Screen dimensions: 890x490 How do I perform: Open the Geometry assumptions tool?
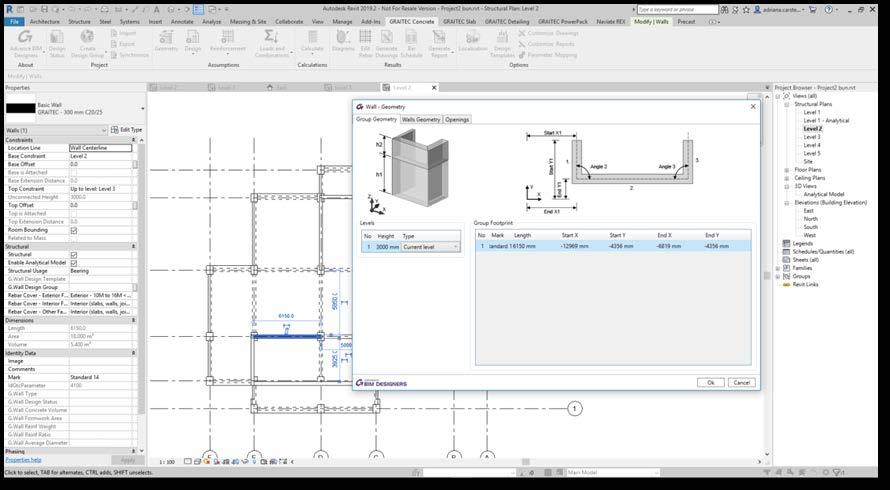coord(166,42)
